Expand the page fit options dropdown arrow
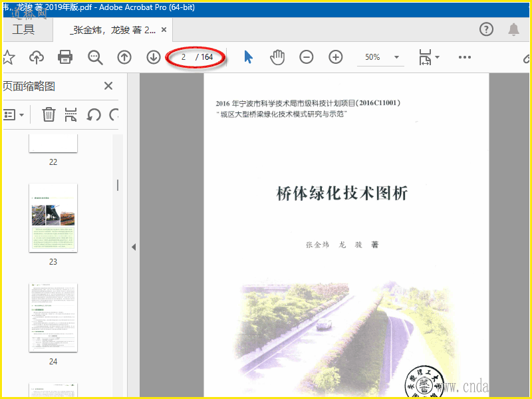Viewport: 532px width, 399px height. tap(438, 57)
